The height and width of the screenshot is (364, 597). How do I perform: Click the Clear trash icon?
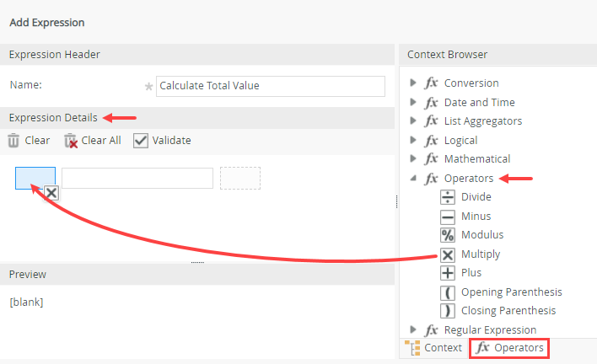(14, 141)
